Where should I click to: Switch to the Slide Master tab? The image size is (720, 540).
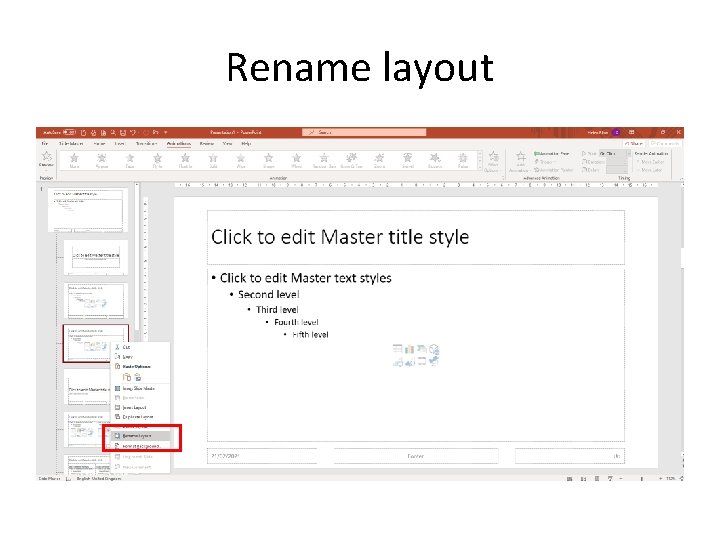71,144
